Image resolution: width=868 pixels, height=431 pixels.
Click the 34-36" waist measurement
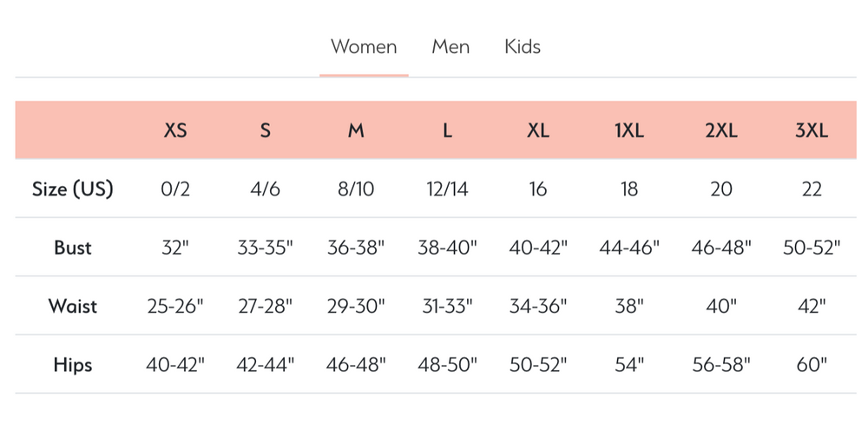[x=538, y=306]
